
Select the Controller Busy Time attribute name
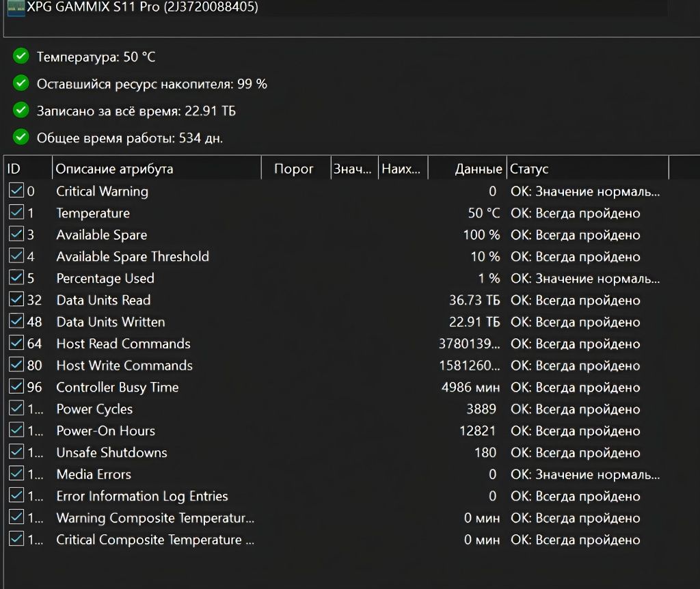click(x=118, y=387)
